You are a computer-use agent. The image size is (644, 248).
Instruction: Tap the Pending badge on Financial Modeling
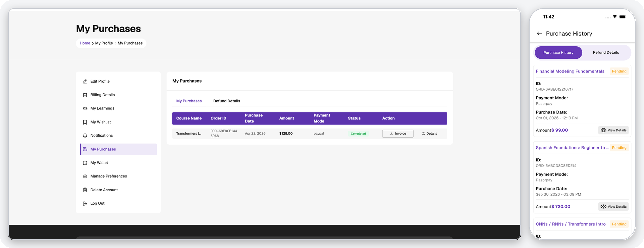(619, 71)
